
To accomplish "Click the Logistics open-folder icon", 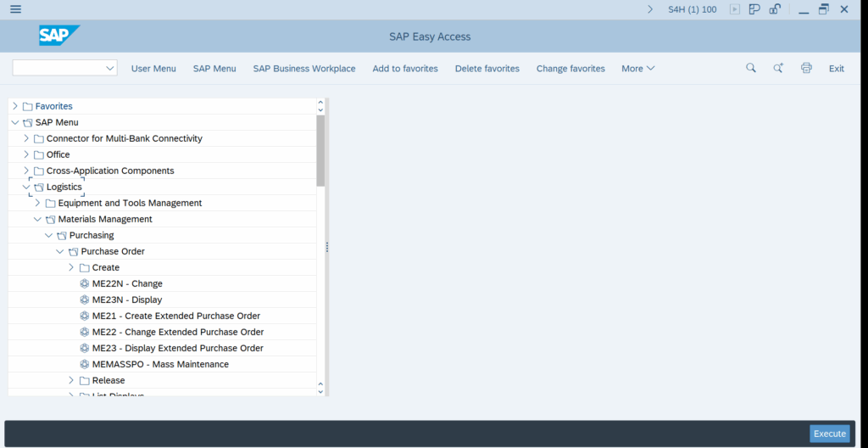I will (x=39, y=187).
